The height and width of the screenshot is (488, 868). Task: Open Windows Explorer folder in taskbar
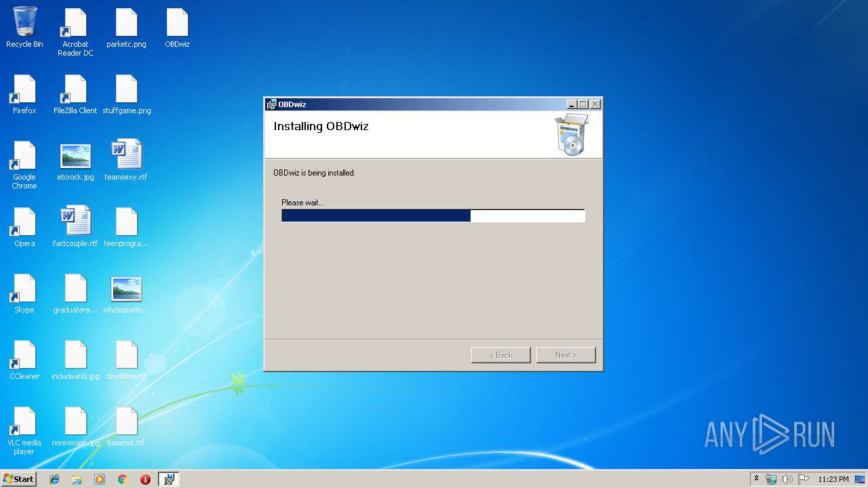pos(77,479)
